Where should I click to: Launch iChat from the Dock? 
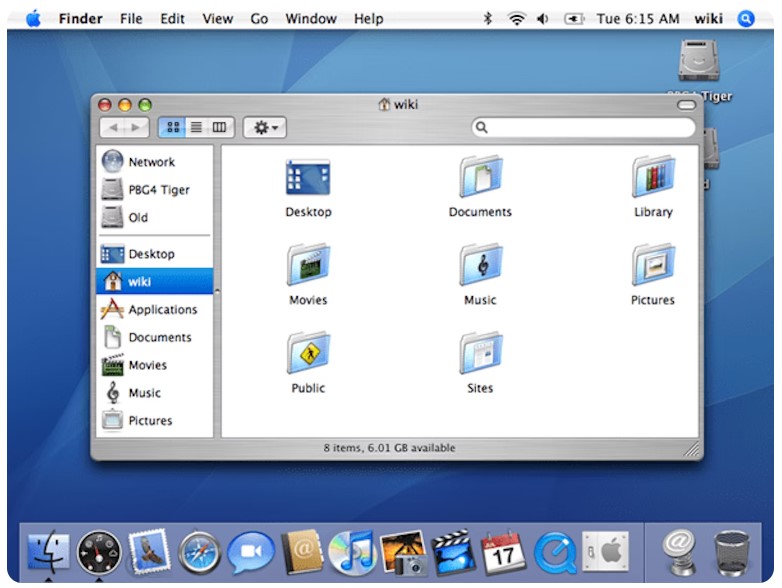click(x=251, y=552)
